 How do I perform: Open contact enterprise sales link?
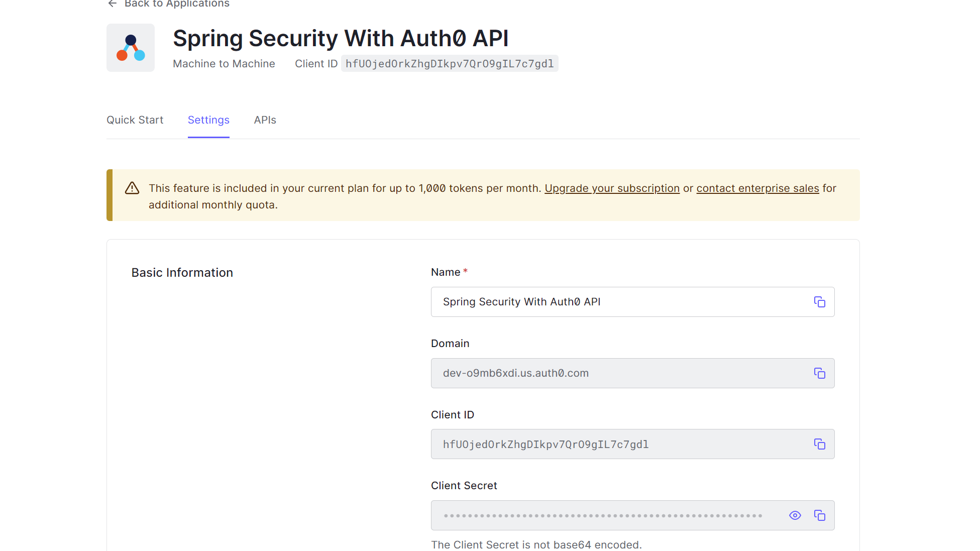pos(757,188)
